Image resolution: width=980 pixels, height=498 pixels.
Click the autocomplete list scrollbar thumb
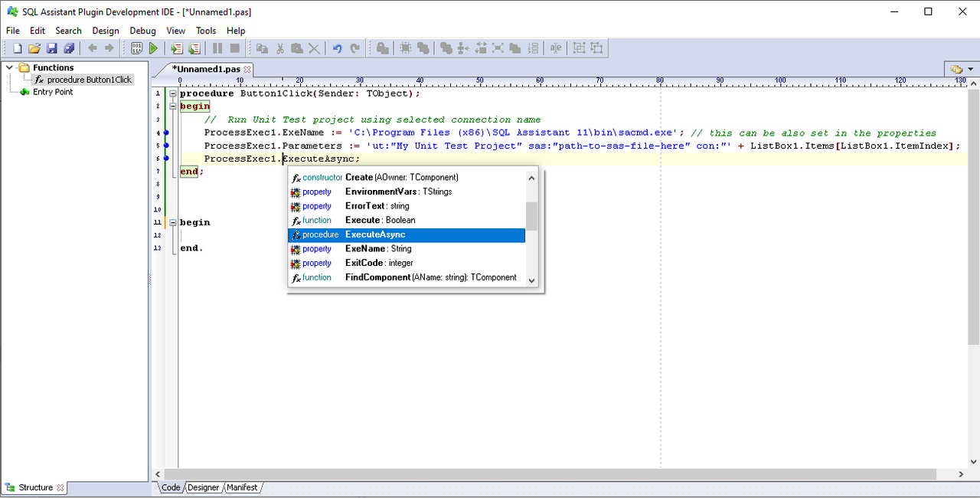coord(531,216)
